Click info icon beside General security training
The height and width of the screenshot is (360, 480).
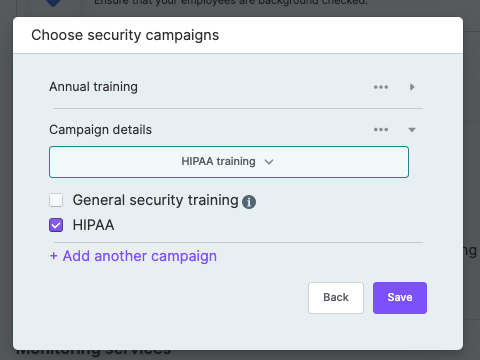[x=249, y=202]
